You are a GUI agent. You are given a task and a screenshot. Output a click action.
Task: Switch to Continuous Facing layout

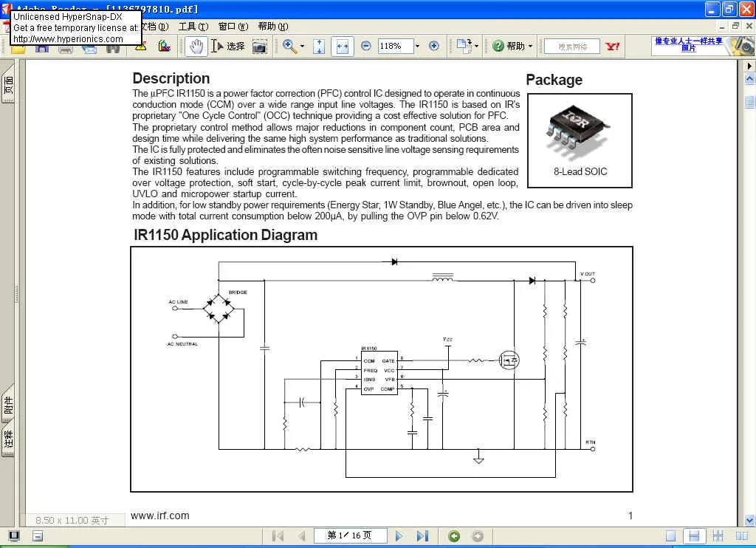point(718,536)
